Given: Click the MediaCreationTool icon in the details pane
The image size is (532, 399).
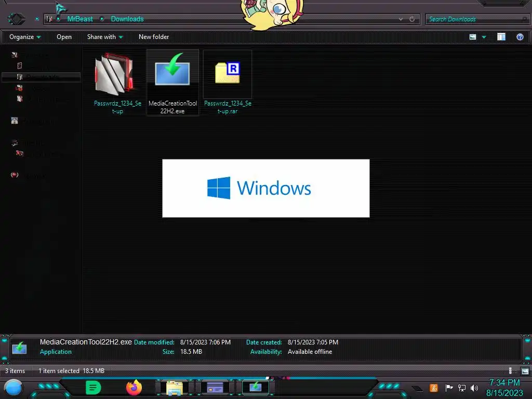Looking at the screenshot, I should pos(19,348).
